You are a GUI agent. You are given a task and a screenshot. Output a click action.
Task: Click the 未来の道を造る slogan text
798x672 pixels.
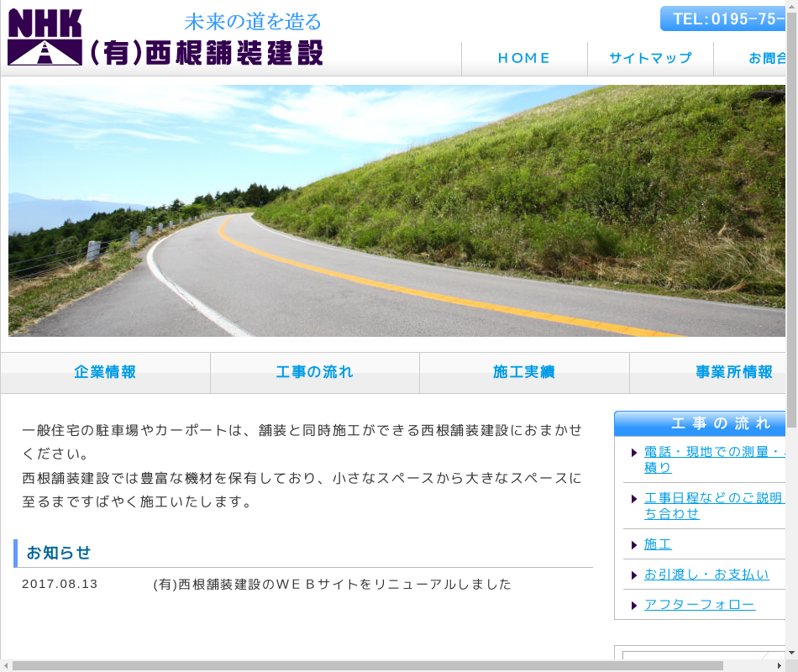point(253,22)
